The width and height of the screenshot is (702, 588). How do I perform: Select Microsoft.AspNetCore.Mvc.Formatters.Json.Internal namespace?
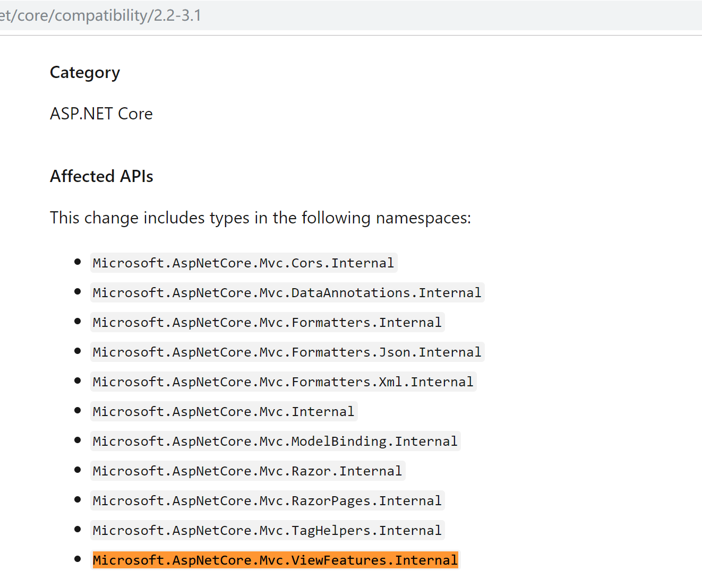pos(287,352)
